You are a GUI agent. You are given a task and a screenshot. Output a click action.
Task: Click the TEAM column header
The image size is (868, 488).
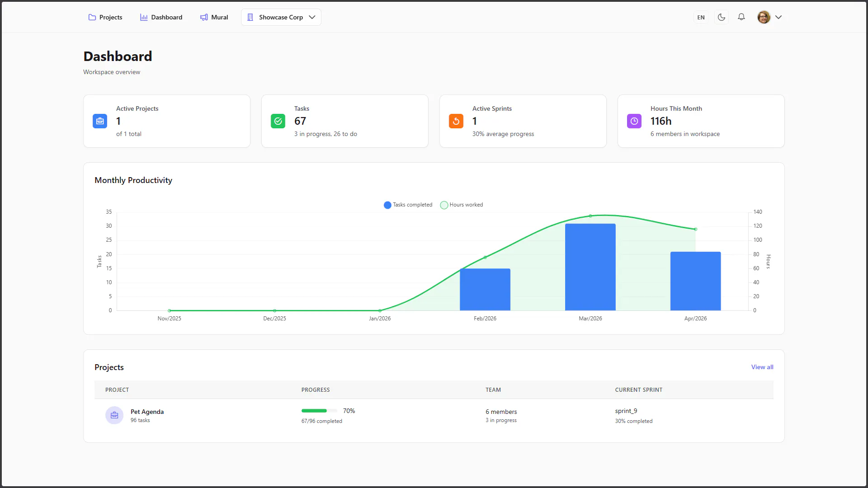(493, 389)
